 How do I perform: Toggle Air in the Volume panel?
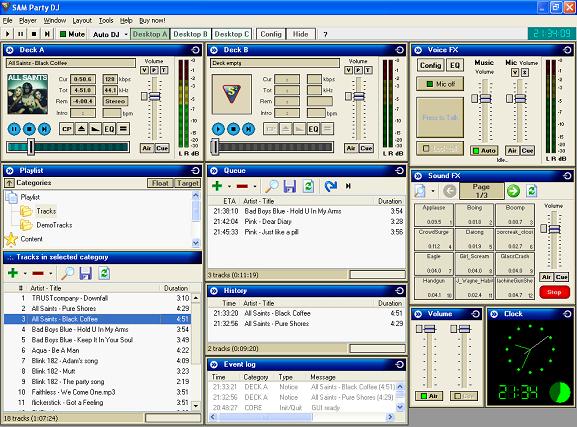click(429, 396)
